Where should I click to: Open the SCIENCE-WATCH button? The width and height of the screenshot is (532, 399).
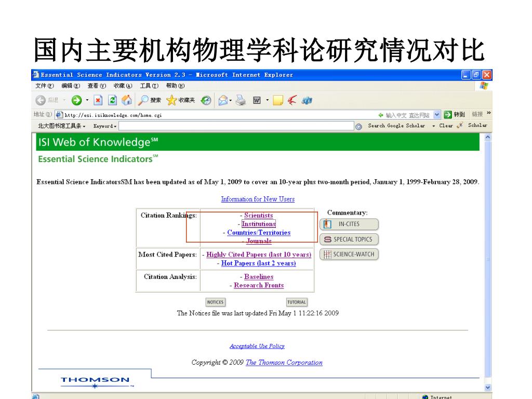click(349, 254)
